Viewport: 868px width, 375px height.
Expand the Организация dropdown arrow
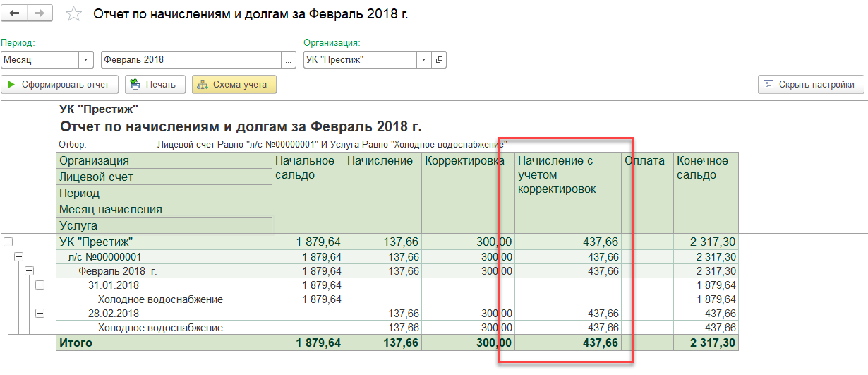[x=424, y=60]
